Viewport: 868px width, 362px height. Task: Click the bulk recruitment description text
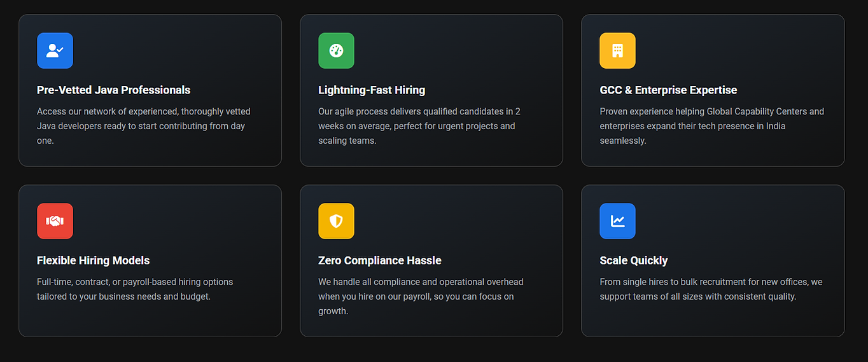click(x=711, y=289)
